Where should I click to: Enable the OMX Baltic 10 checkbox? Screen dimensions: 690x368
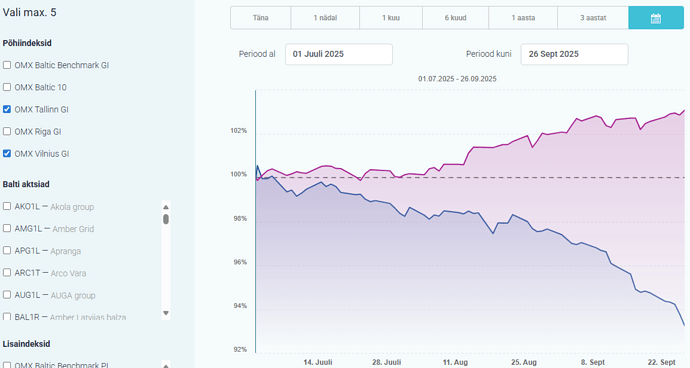click(7, 87)
